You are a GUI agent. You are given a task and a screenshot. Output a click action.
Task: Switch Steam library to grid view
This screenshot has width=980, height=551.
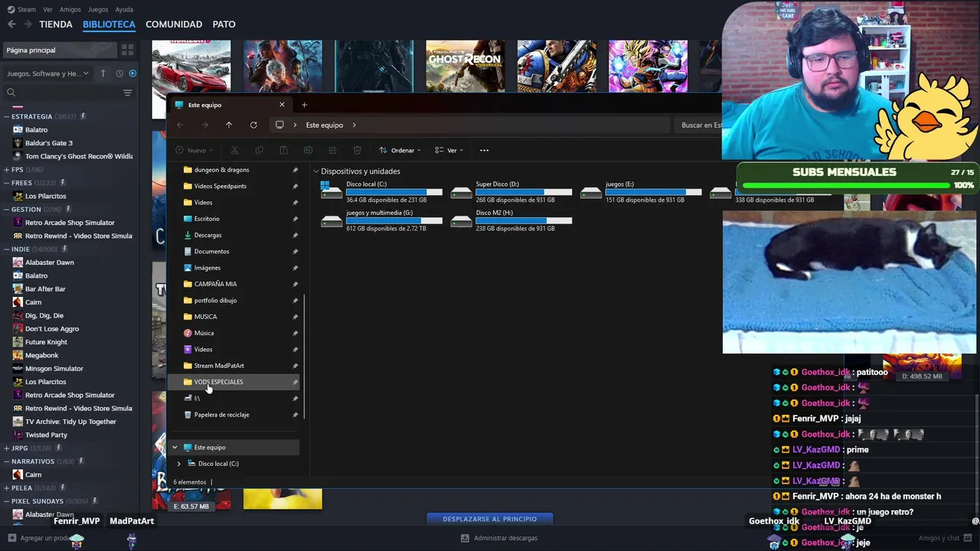[x=127, y=50]
